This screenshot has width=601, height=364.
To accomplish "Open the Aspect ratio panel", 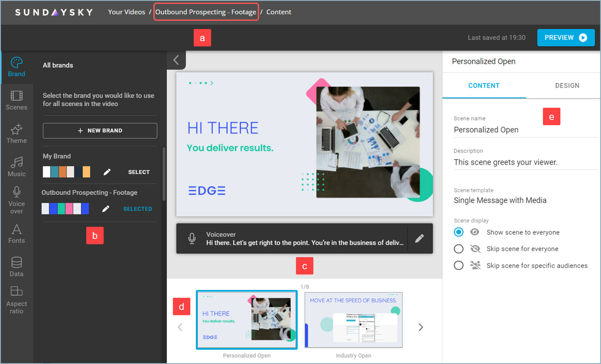I will pos(17,300).
